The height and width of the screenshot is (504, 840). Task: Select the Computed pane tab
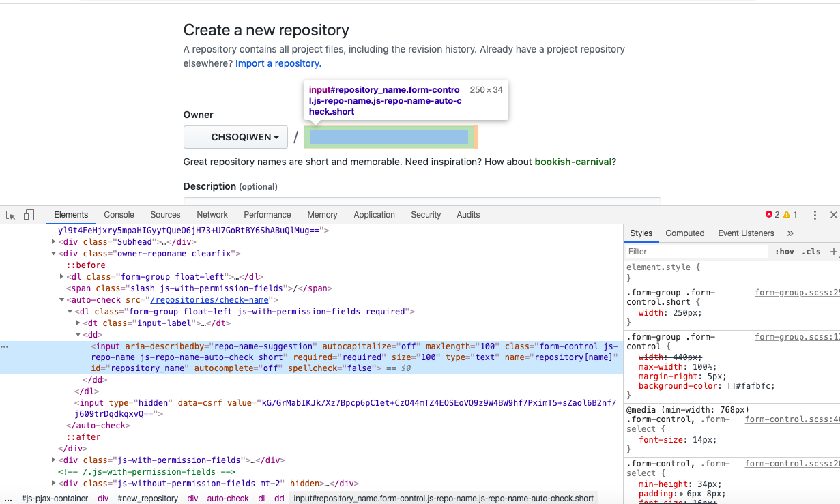point(685,233)
